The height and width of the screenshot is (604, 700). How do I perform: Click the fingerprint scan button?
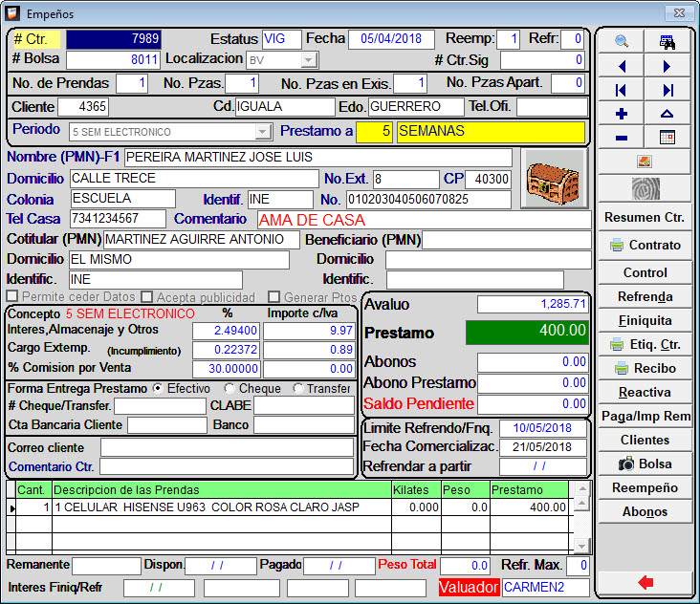pyautogui.click(x=645, y=187)
